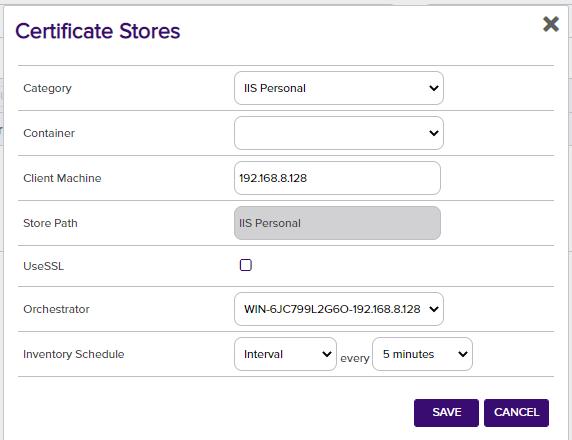This screenshot has height=440, width=572.
Task: Close the Certificate Stores dialog with X
Action: coord(550,24)
